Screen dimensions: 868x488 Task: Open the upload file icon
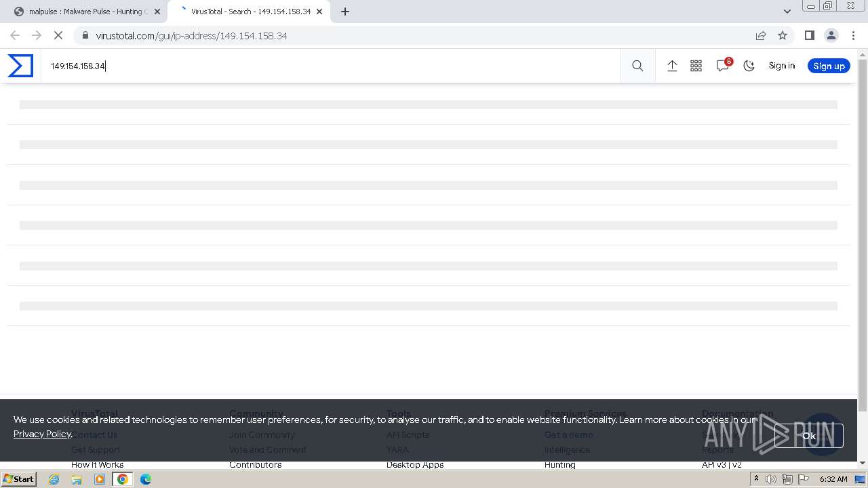[672, 66]
